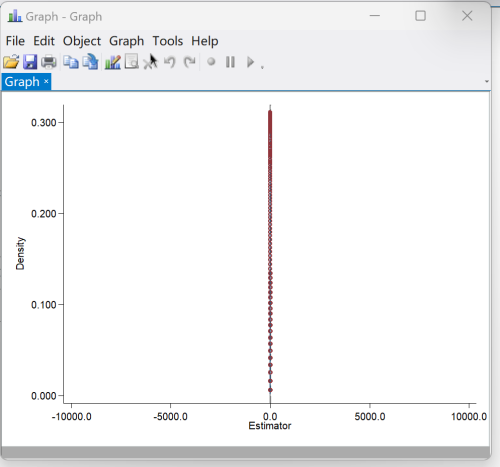Expand toolbar overflow arrow after play button
This screenshot has width=500, height=467.
[x=262, y=67]
